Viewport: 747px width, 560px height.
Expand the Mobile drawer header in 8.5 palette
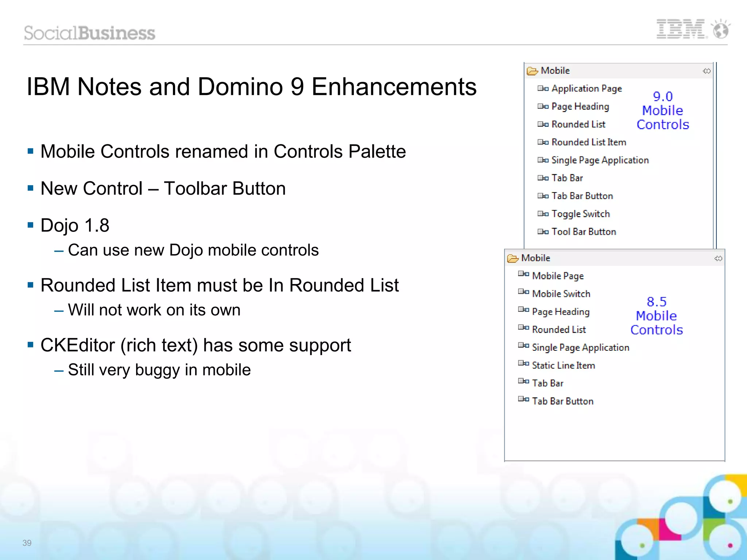[x=615, y=258]
